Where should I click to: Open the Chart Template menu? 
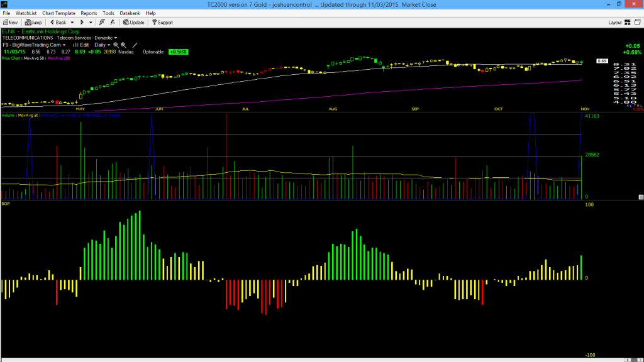(x=58, y=13)
